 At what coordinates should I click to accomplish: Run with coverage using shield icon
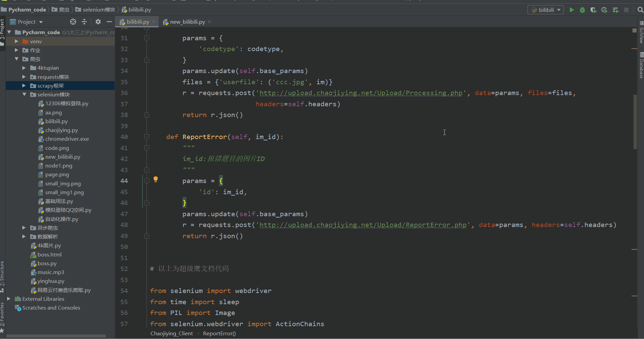(593, 10)
